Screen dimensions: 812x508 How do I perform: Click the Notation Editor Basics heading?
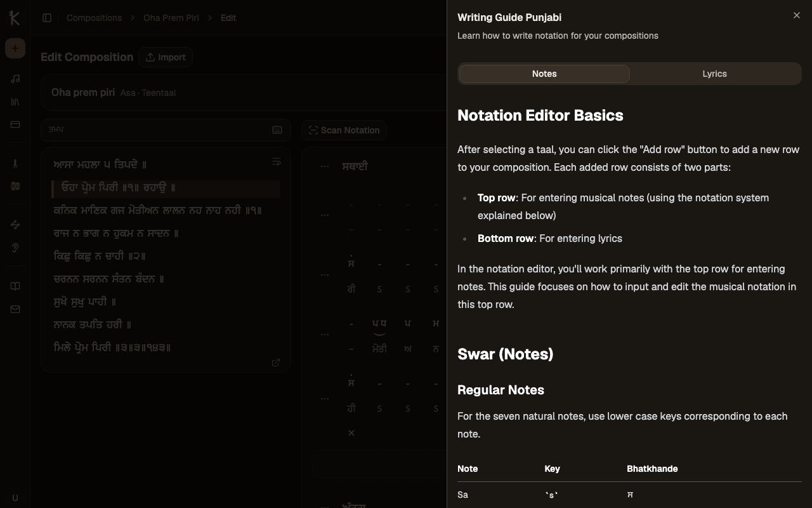click(x=540, y=116)
